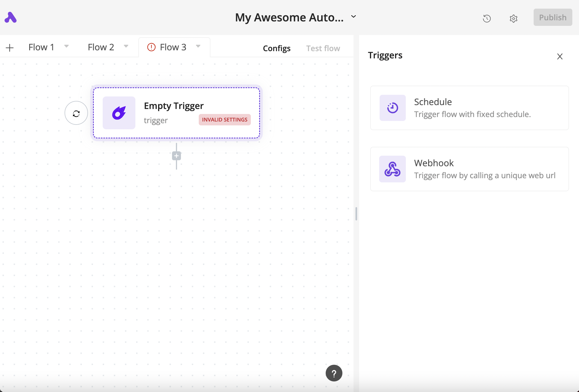The image size is (579, 392).
Task: Switch to the Flow 1 tab
Action: tap(41, 47)
